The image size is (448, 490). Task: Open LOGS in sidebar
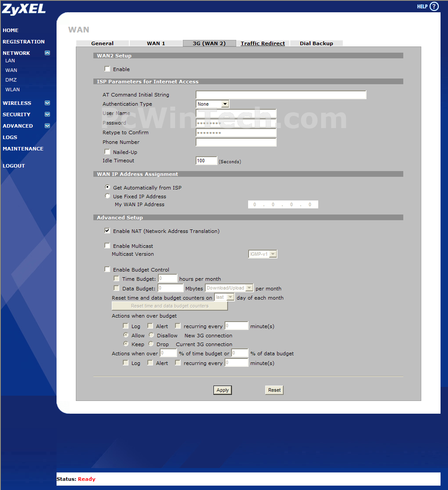[x=10, y=137]
